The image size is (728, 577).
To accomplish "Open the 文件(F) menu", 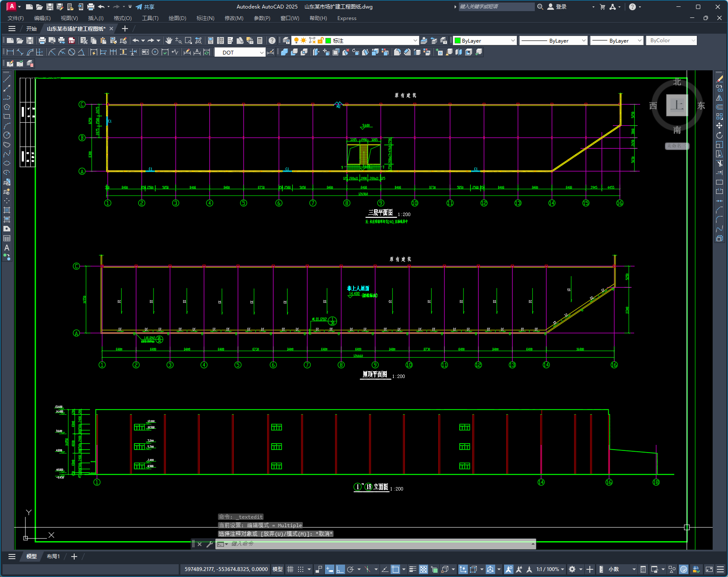I will [x=16, y=18].
